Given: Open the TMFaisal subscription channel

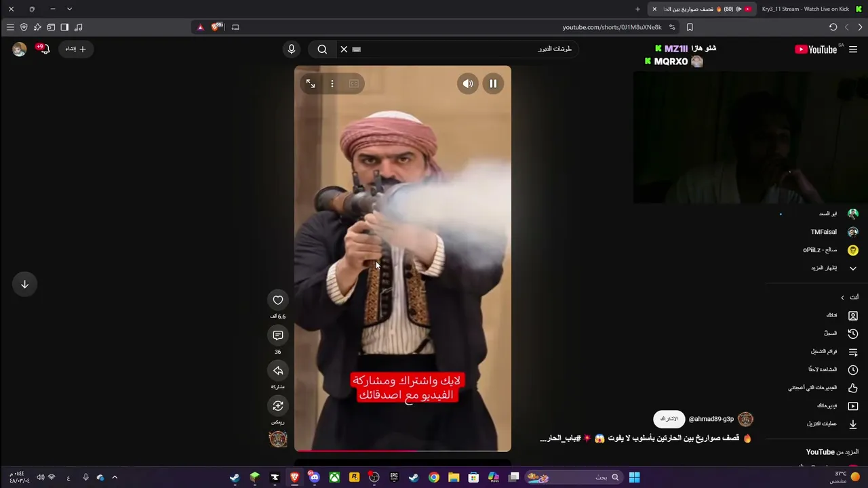Looking at the screenshot, I should [x=833, y=232].
